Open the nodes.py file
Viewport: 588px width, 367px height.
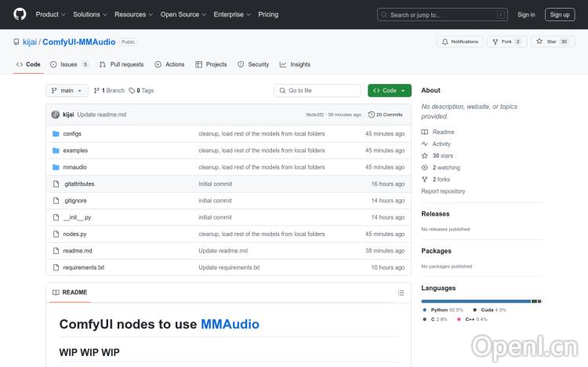tap(74, 234)
